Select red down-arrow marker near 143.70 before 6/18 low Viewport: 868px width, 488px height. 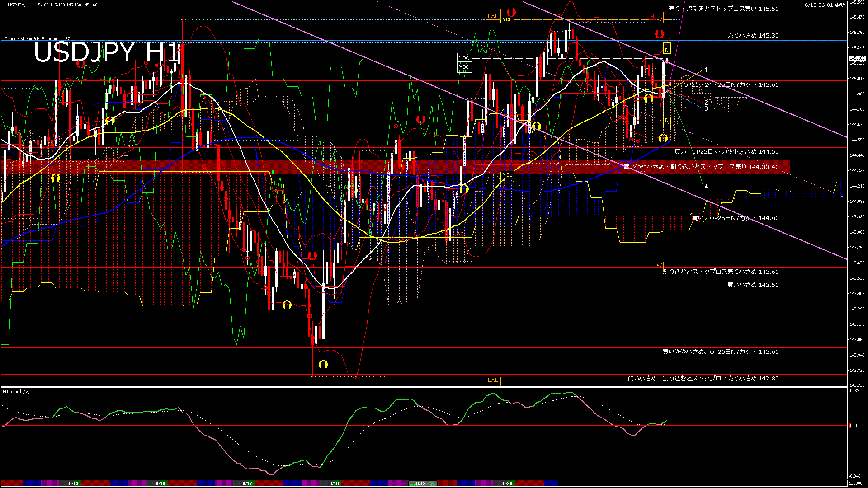point(312,256)
